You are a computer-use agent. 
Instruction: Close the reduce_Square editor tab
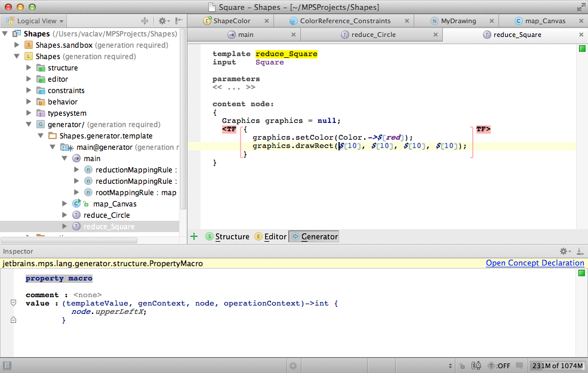pyautogui.click(x=581, y=35)
